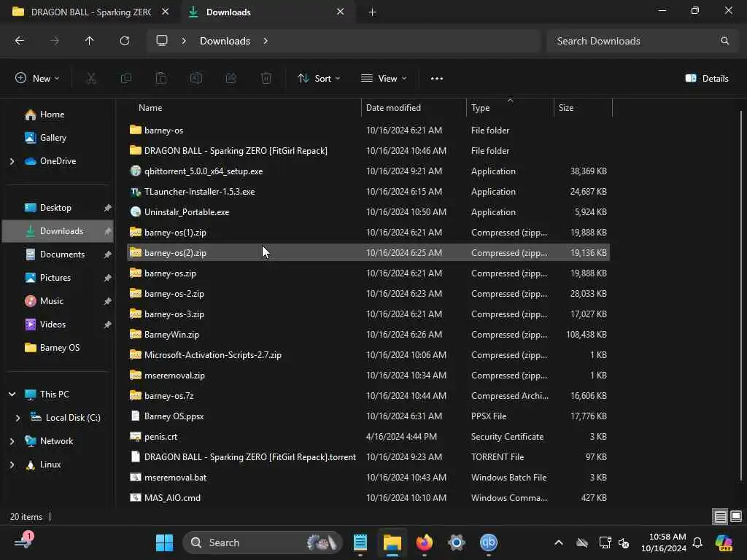Go back with the left arrow button

click(x=20, y=41)
